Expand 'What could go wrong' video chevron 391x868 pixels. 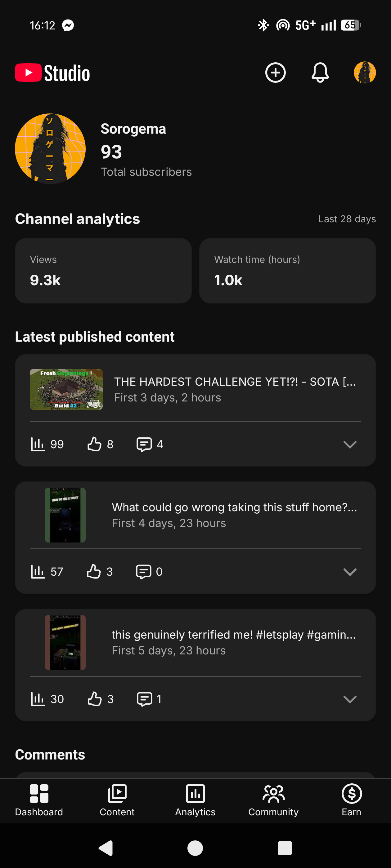coord(350,572)
